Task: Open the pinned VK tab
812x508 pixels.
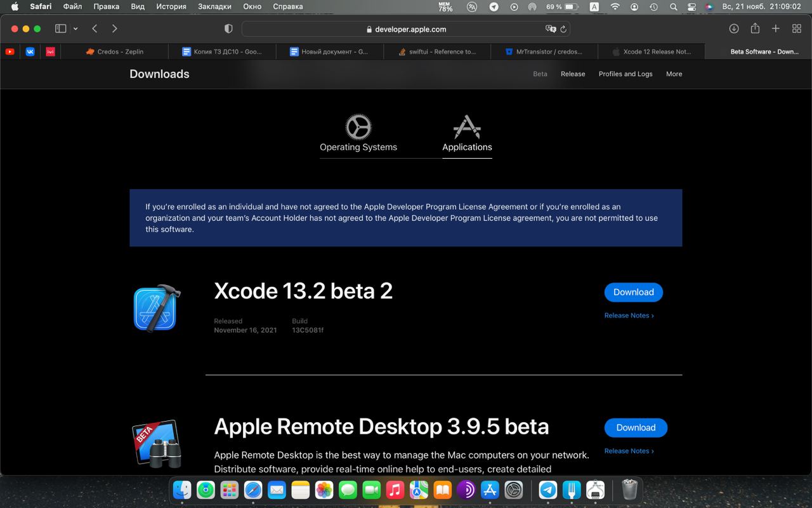Action: 30,51
